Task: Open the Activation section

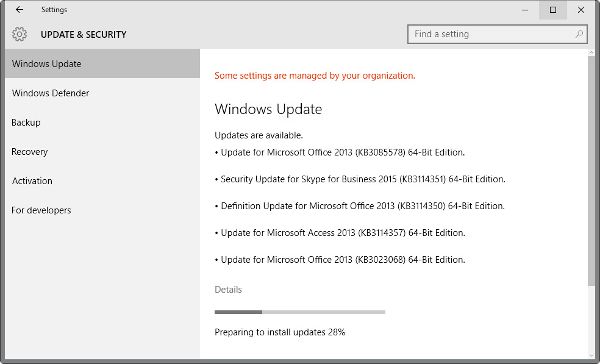Action: pos(102,180)
